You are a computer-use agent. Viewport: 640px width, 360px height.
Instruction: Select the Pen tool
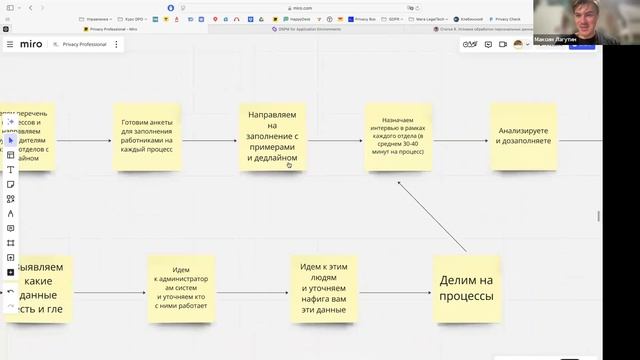tap(11, 214)
